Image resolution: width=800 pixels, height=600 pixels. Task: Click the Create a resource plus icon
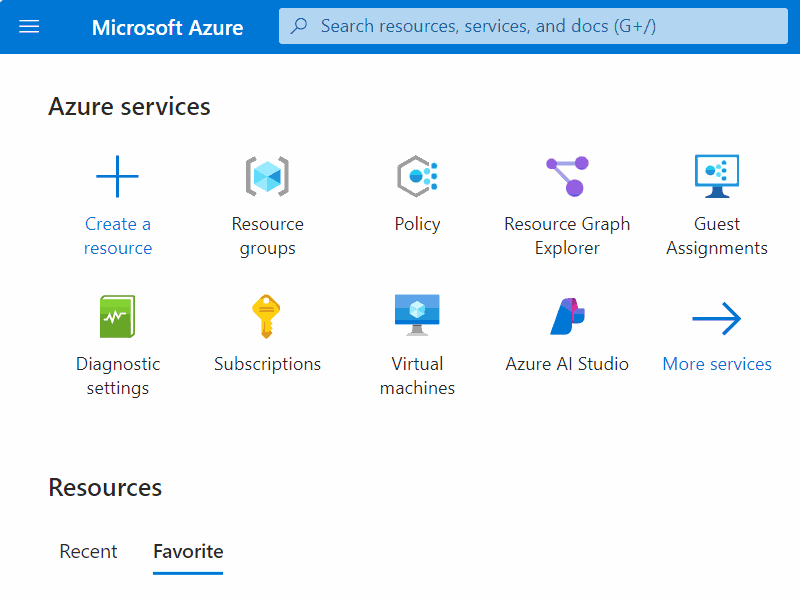tap(117, 176)
